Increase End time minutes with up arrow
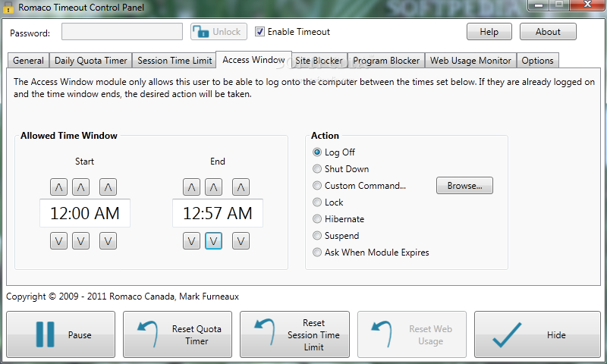607x364 pixels. tap(213, 187)
